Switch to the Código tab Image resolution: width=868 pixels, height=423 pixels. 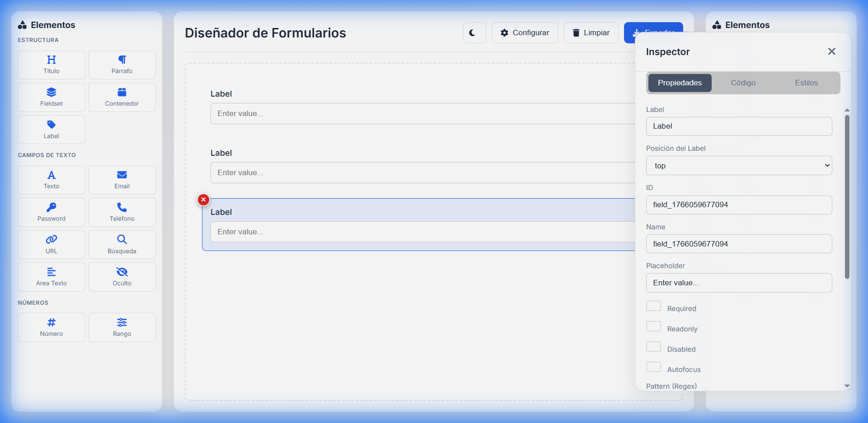(x=743, y=83)
